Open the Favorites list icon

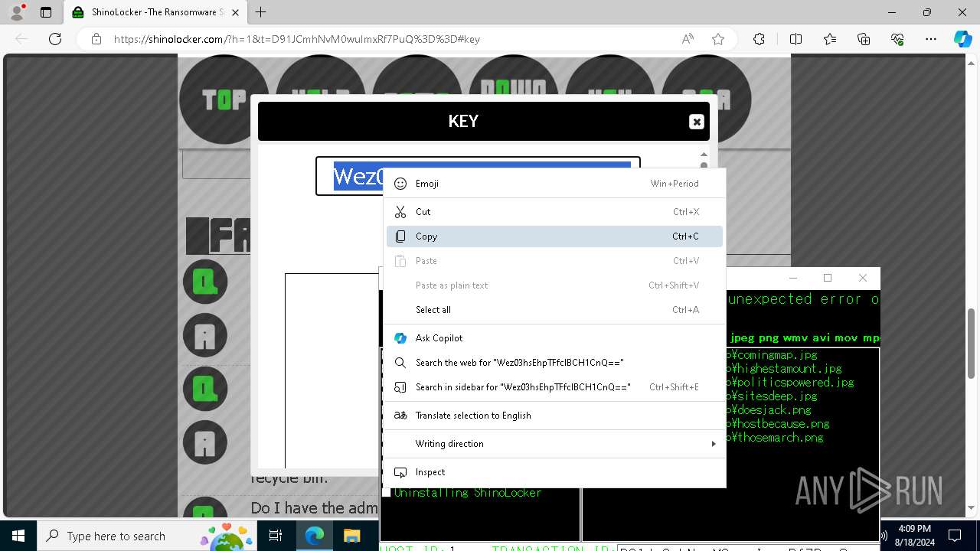[x=830, y=39]
